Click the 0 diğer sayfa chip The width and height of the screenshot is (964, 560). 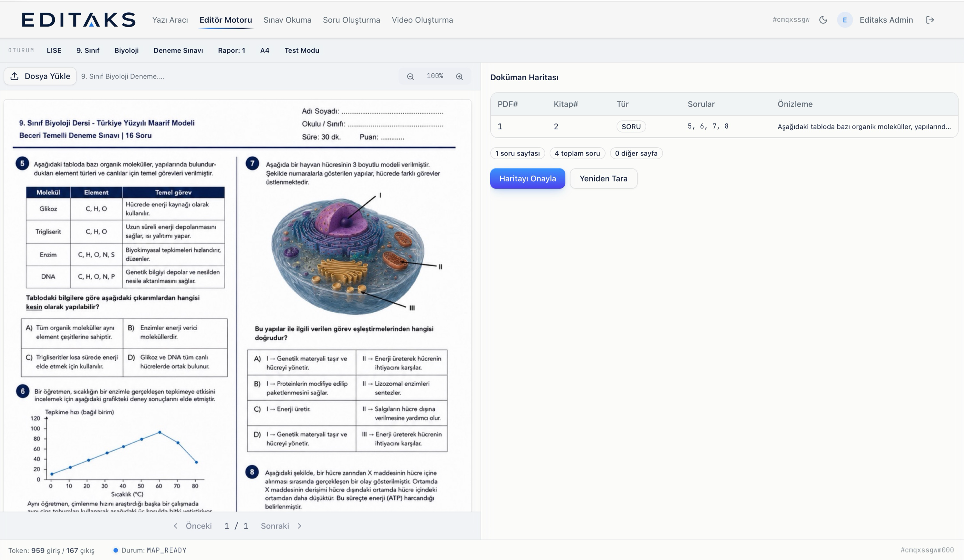pos(636,153)
